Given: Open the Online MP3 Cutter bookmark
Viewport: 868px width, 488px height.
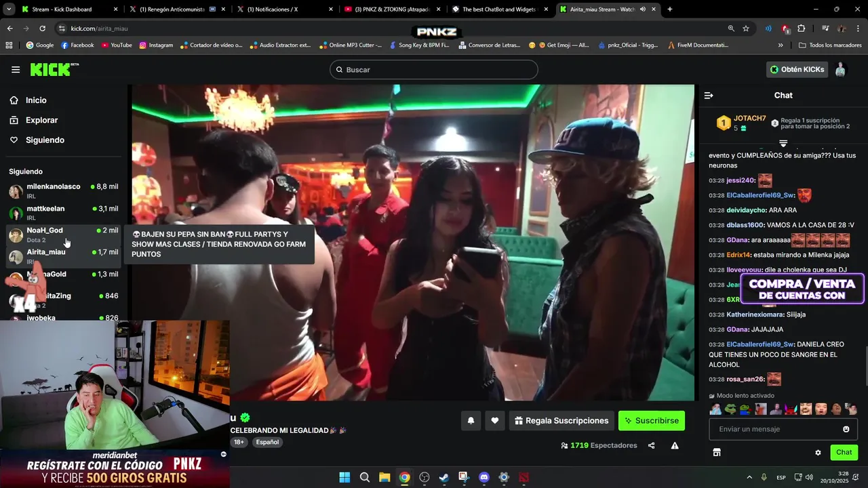Looking at the screenshot, I should coord(350,45).
